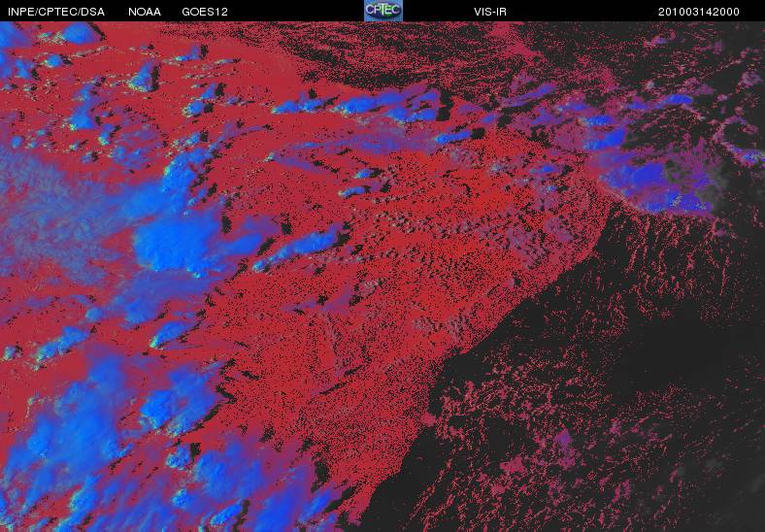The image size is (765, 532).
Task: Click the VIS-IR channel label
Action: [490, 12]
